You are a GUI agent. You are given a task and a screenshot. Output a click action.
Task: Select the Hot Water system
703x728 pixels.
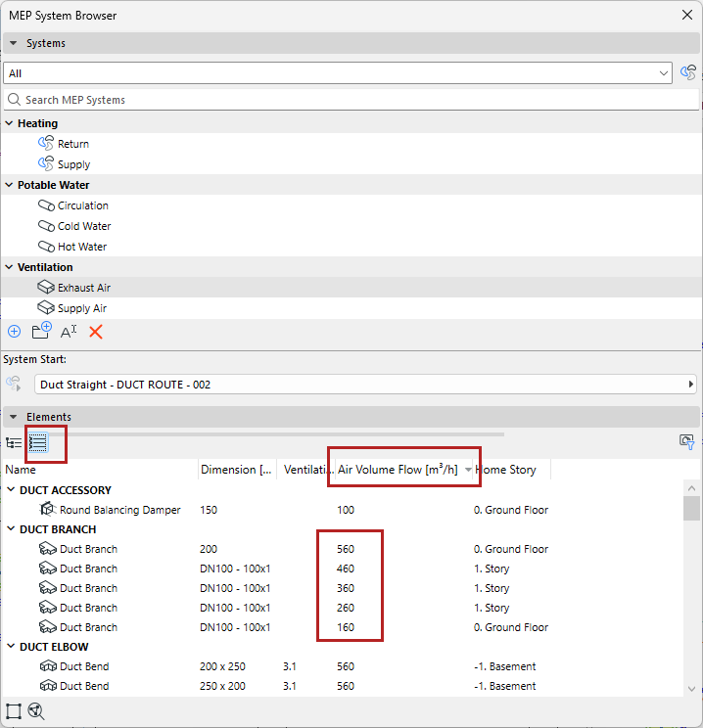pos(82,247)
